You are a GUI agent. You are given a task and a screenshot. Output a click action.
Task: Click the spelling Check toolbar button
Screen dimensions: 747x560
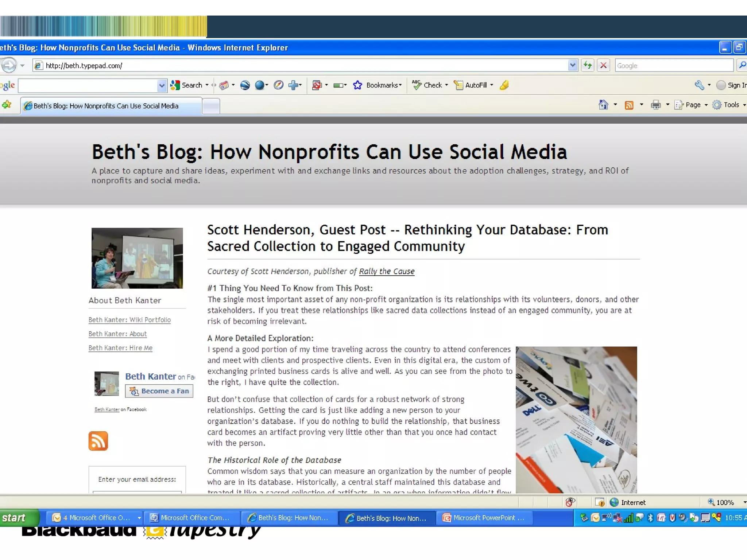(x=429, y=85)
